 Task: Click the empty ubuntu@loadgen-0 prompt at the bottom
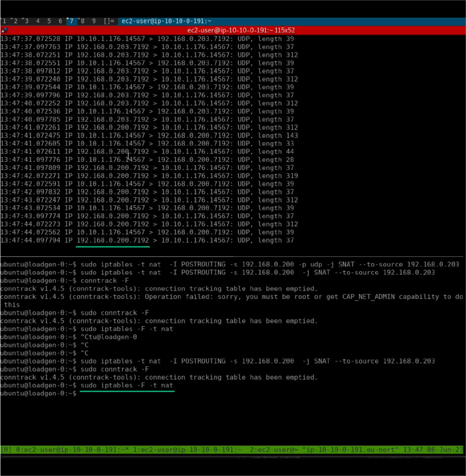tap(38, 393)
